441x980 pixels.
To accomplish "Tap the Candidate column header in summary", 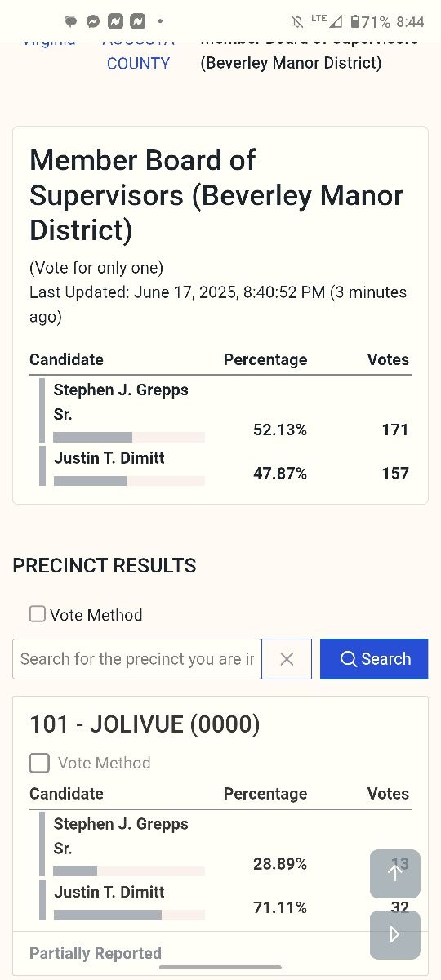I will (x=66, y=359).
